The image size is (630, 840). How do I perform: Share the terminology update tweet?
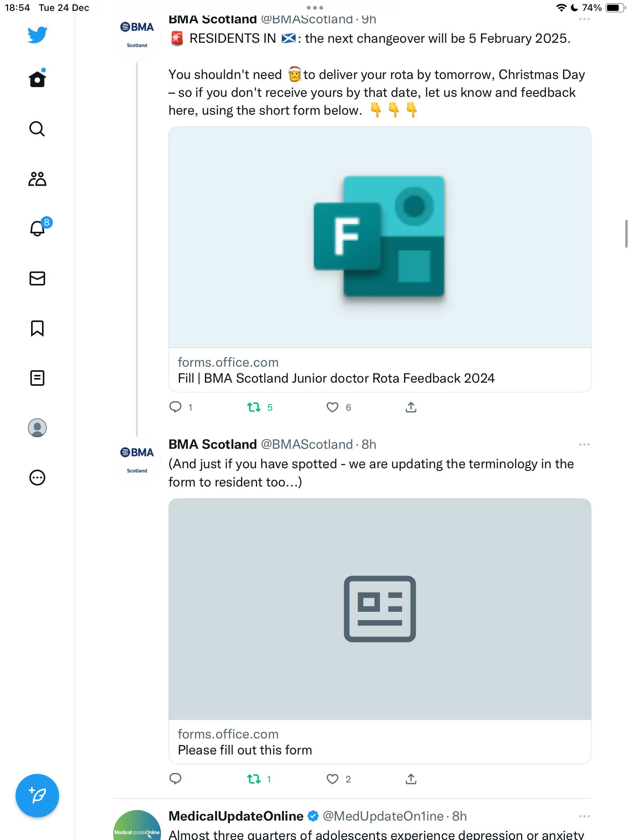(411, 779)
